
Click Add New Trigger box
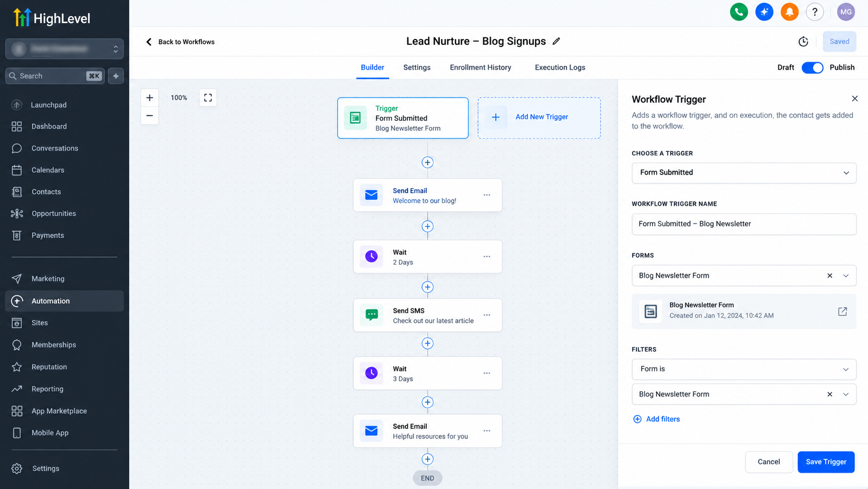(x=539, y=118)
